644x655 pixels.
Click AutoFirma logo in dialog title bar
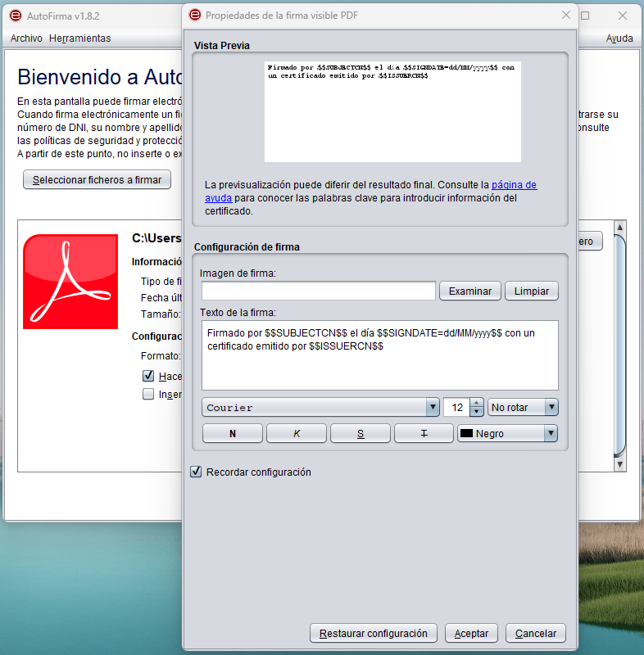click(195, 15)
